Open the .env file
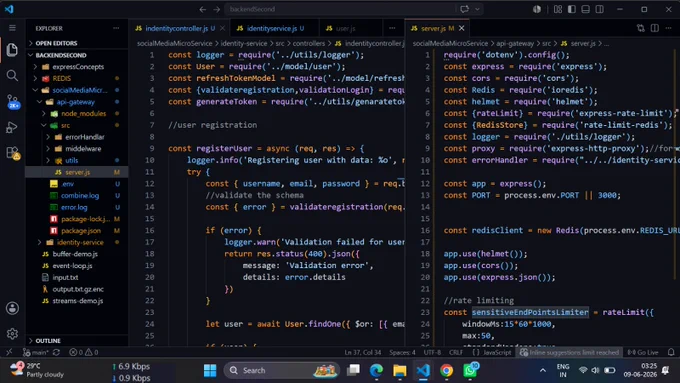The image size is (680, 383). [68, 184]
